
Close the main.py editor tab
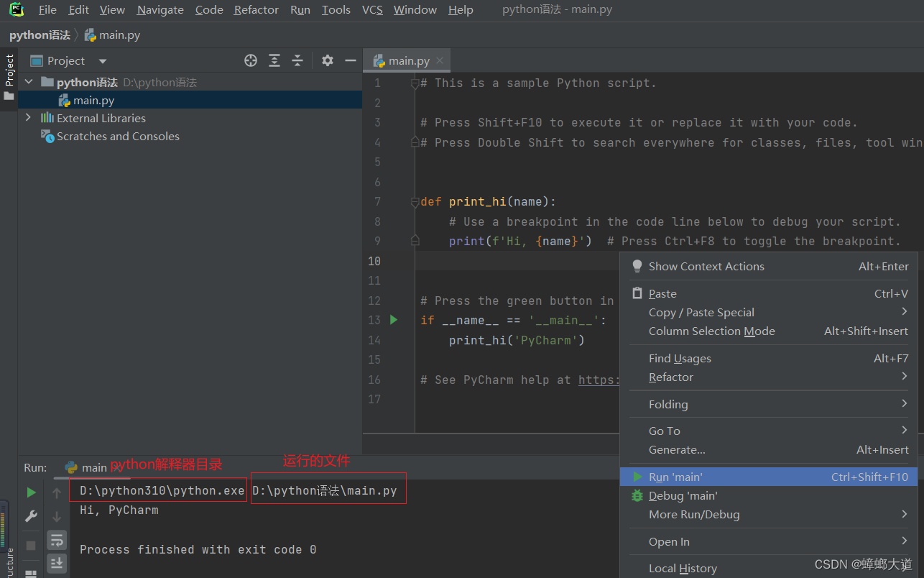pyautogui.click(x=440, y=61)
